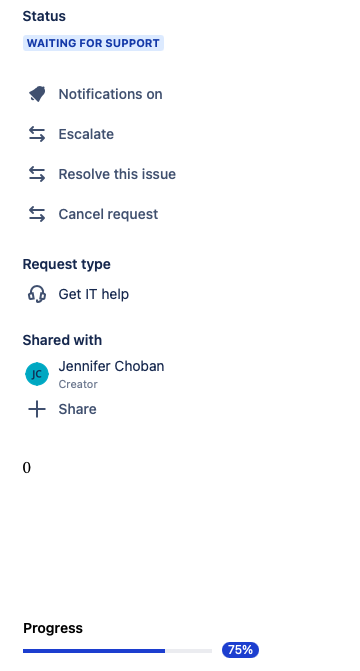360x671 pixels.
Task: Click the JC avatar icon
Action: point(37,374)
